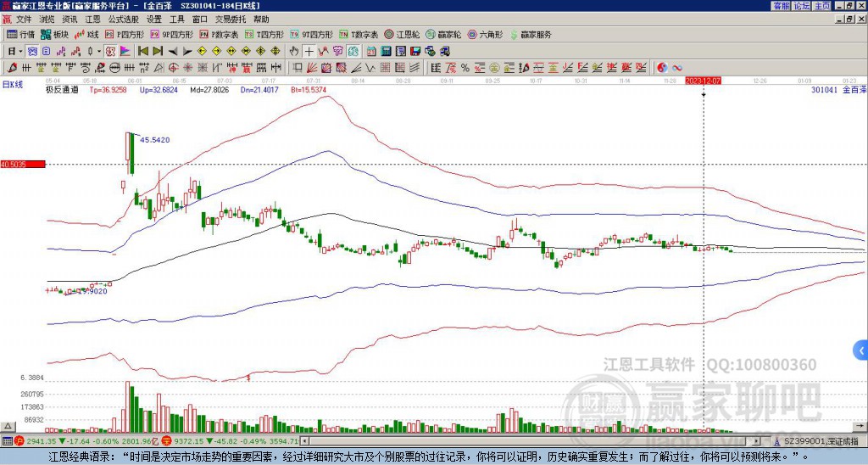Screen dimensions: 868x465
Task: Click the 日K线 period label
Action: point(13,85)
